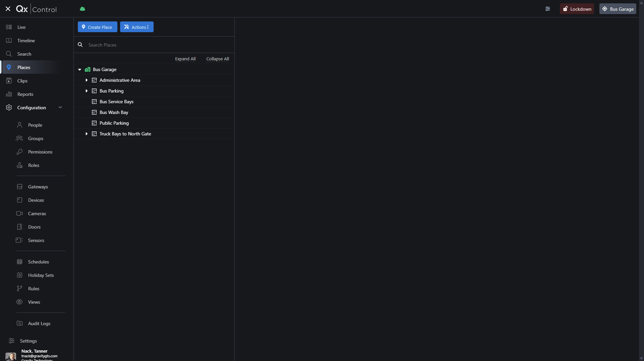Collapse the Bus Garage tree node
The height and width of the screenshot is (361, 644).
pyautogui.click(x=80, y=70)
